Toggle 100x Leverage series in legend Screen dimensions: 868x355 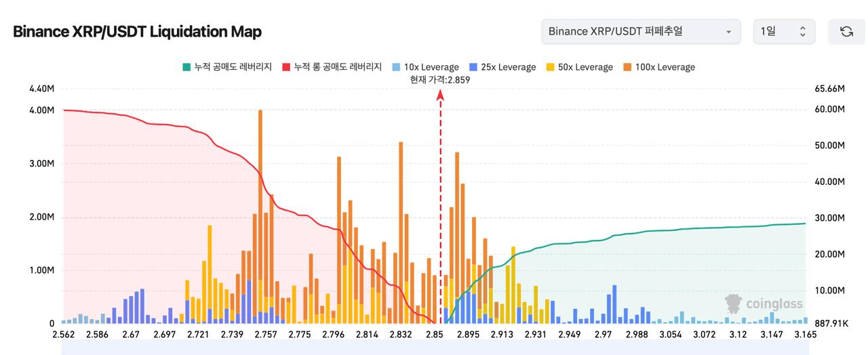tap(659, 67)
